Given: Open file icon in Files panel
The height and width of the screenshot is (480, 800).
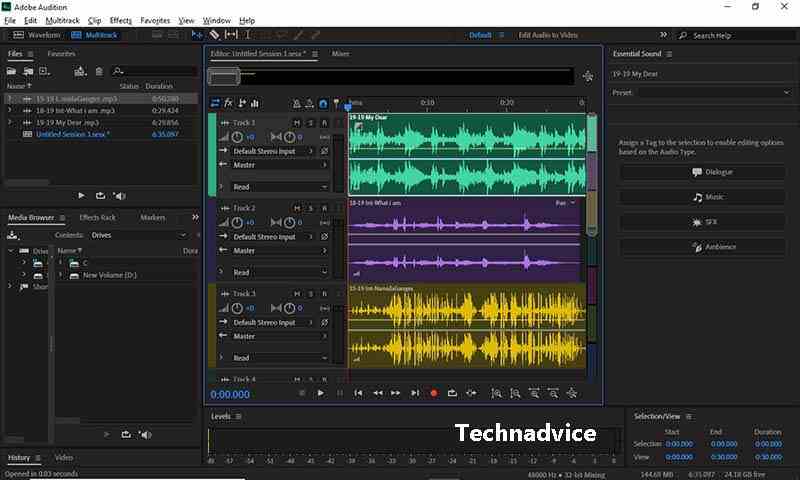Looking at the screenshot, I should tap(11, 71).
